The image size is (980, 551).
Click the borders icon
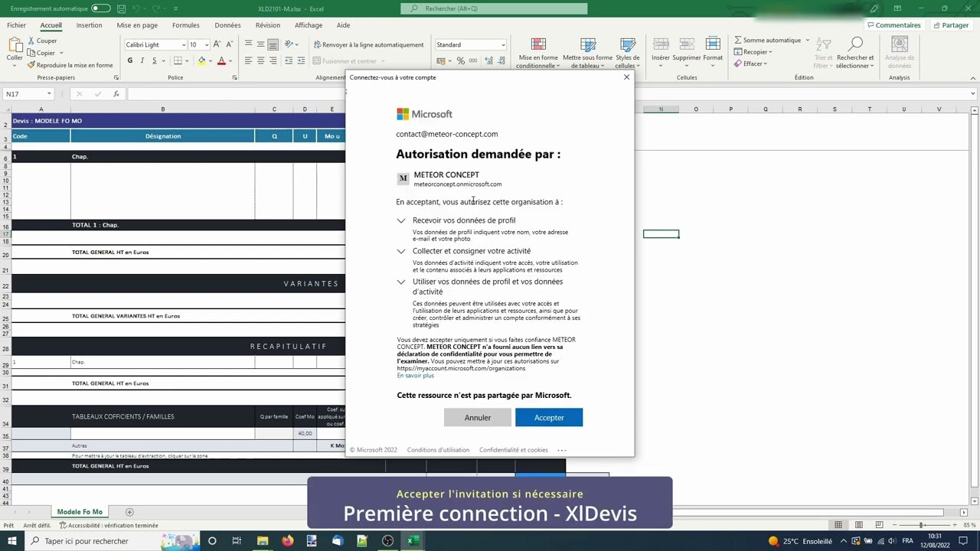[178, 60]
